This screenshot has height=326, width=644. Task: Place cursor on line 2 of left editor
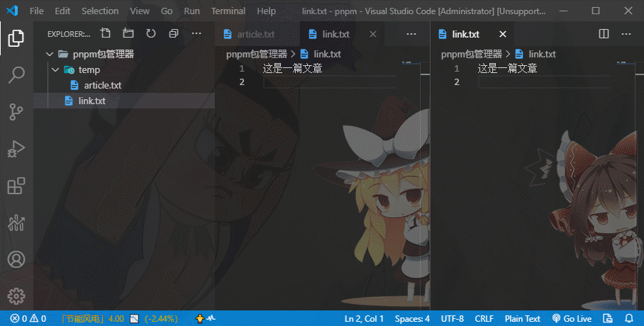330,82
